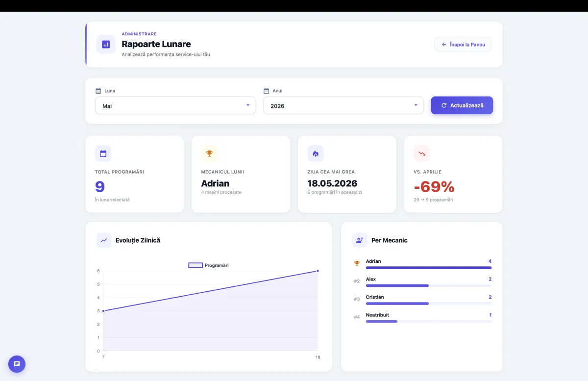The height and width of the screenshot is (381, 588).
Task: Click the bar chart reports icon in header
Action: (106, 45)
